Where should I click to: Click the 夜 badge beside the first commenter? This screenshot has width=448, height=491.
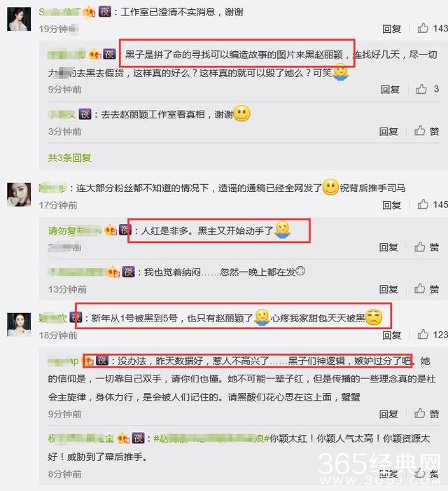pyautogui.click(x=105, y=12)
